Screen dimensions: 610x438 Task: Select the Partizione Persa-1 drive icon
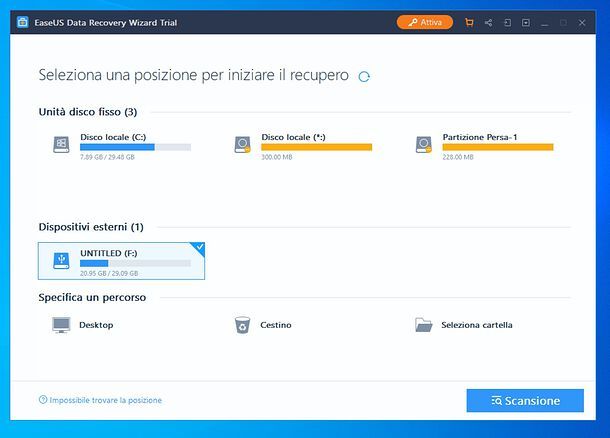point(424,144)
